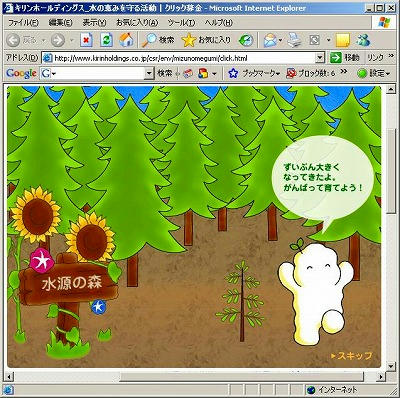The image size is (400, 398).
Task: Open the ツール(T) menu
Action: point(181,23)
